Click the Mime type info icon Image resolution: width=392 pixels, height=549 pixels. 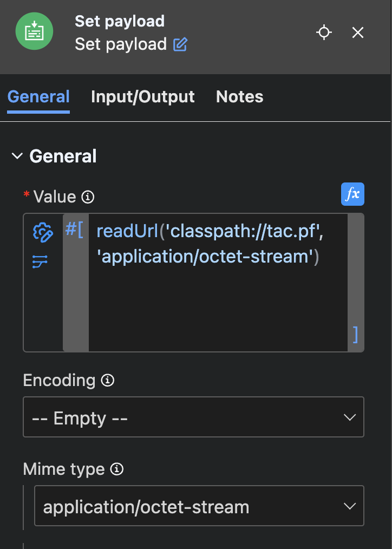tap(116, 469)
